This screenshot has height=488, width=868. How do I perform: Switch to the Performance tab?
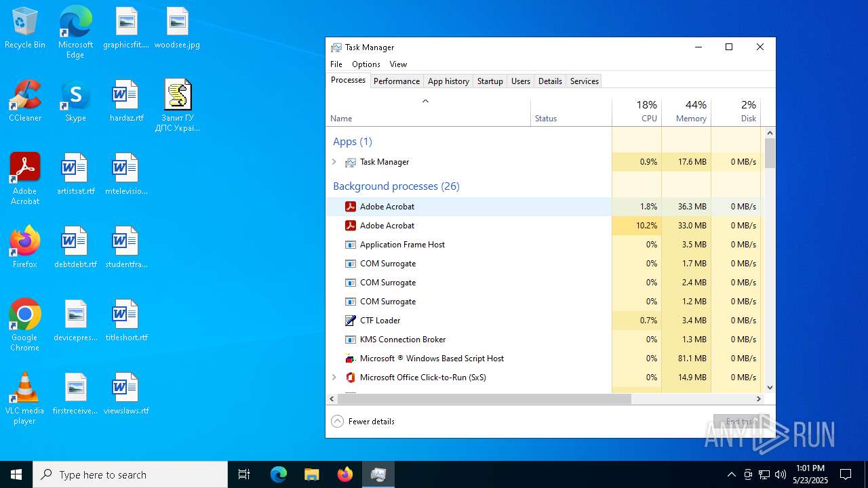point(397,81)
